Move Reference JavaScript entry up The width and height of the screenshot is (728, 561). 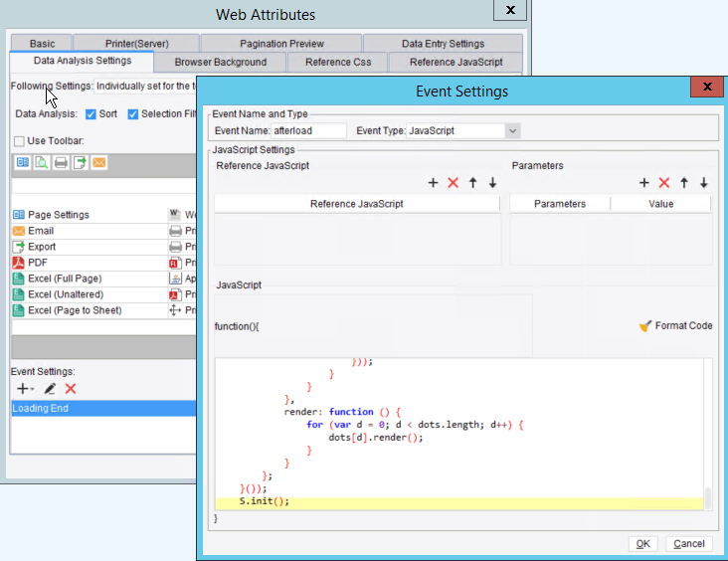point(472,182)
